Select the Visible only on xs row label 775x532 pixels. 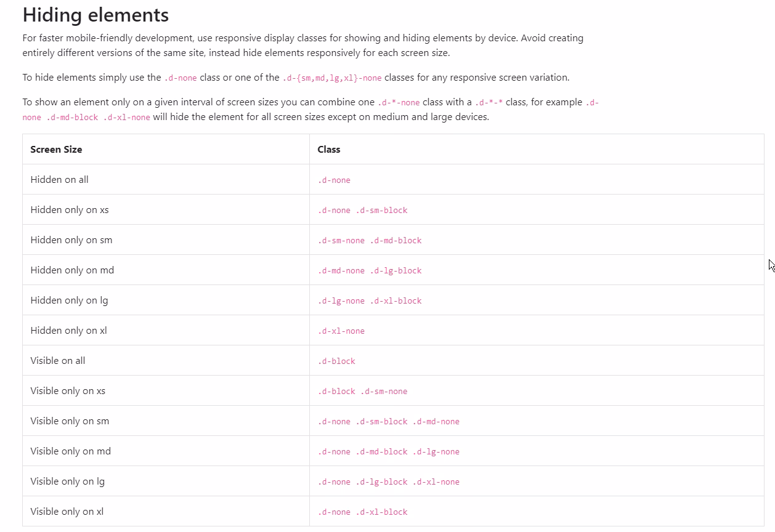[68, 390]
